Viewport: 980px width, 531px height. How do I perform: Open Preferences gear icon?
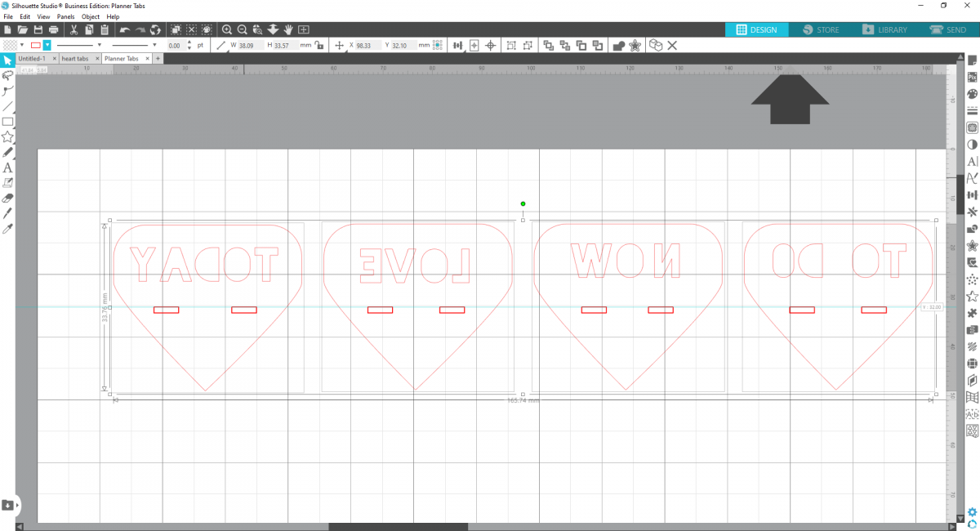(972, 512)
